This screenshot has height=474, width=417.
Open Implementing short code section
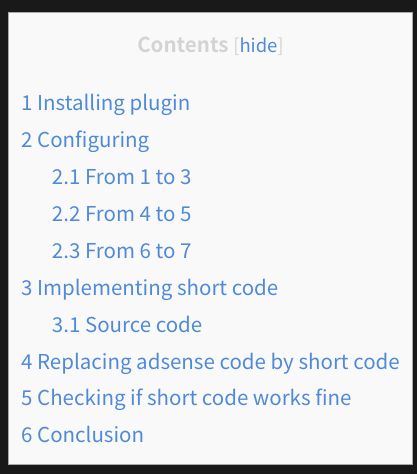pyautogui.click(x=149, y=288)
